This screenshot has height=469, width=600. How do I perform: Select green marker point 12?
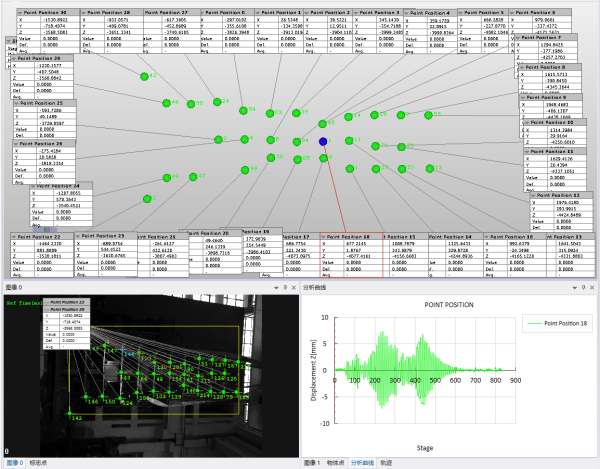pyautogui.click(x=430, y=168)
